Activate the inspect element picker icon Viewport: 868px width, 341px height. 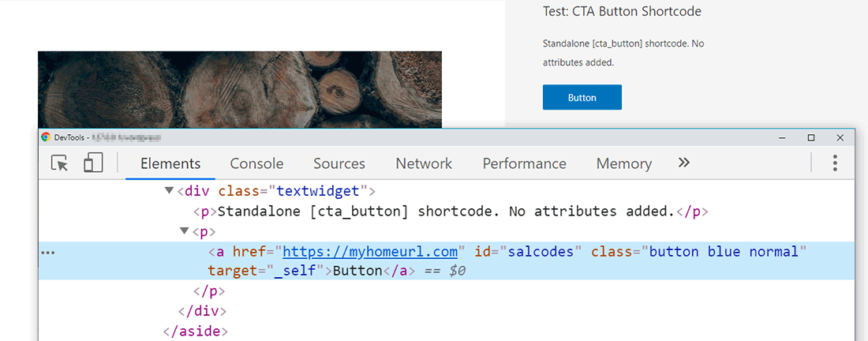click(59, 163)
